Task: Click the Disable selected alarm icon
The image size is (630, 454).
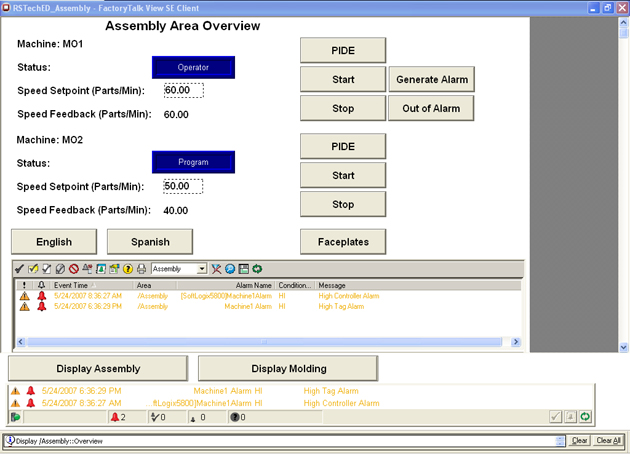Action: pyautogui.click(x=60, y=269)
